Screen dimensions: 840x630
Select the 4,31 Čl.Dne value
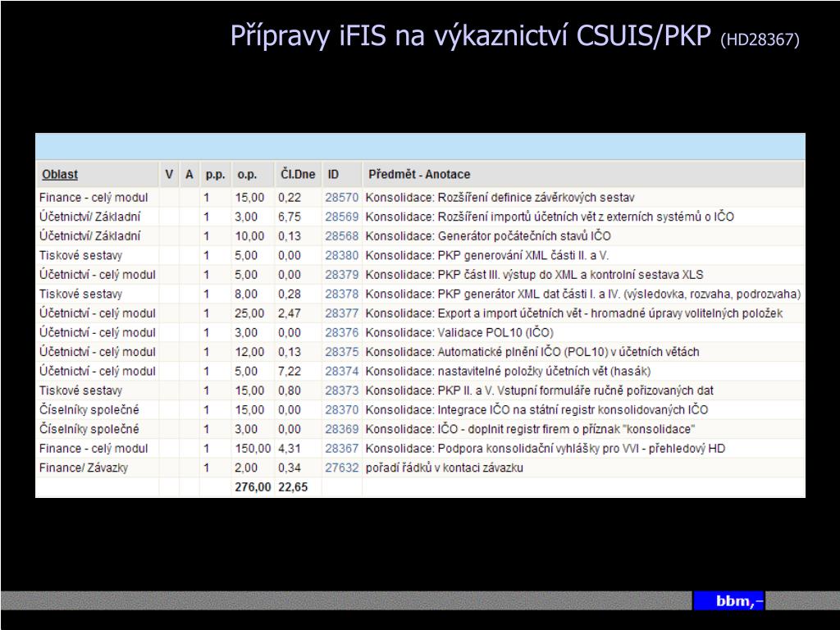[x=290, y=449]
